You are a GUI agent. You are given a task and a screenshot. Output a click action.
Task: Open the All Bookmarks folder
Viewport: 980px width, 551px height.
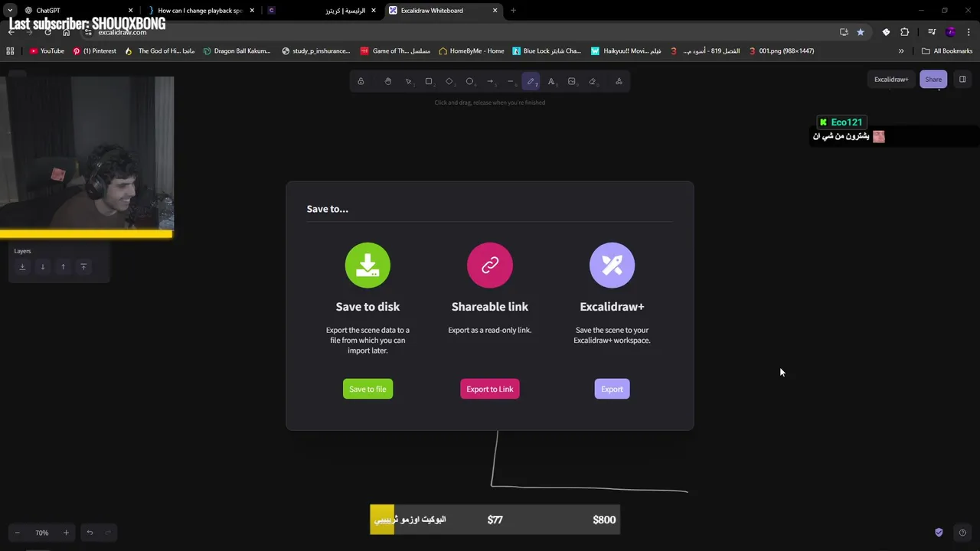coord(947,51)
